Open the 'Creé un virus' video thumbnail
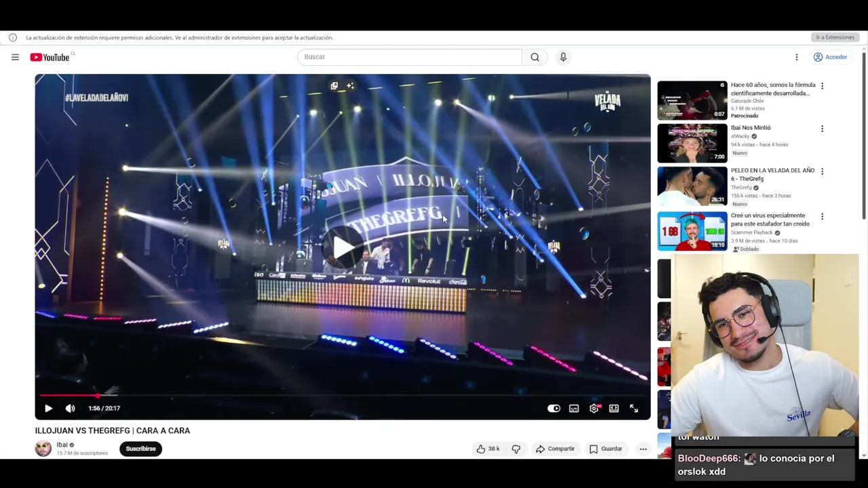Image resolution: width=868 pixels, height=488 pixels. pyautogui.click(x=692, y=231)
